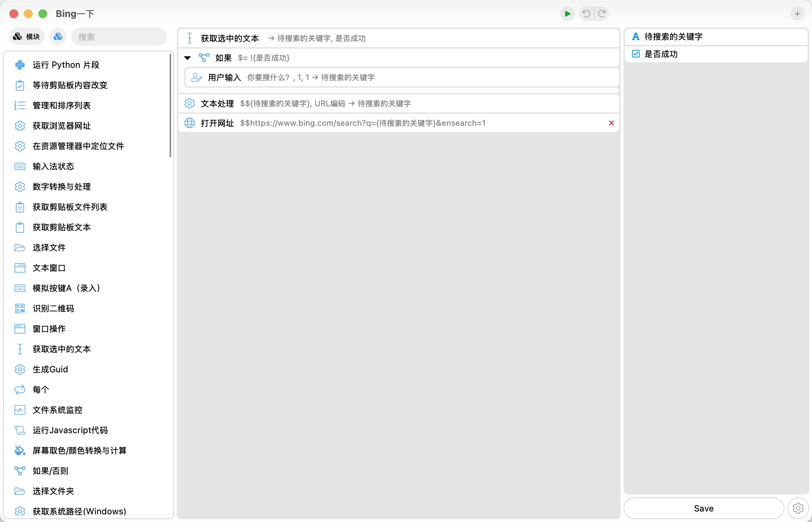
Task: Open the 模块 modules tab
Action: (x=26, y=37)
